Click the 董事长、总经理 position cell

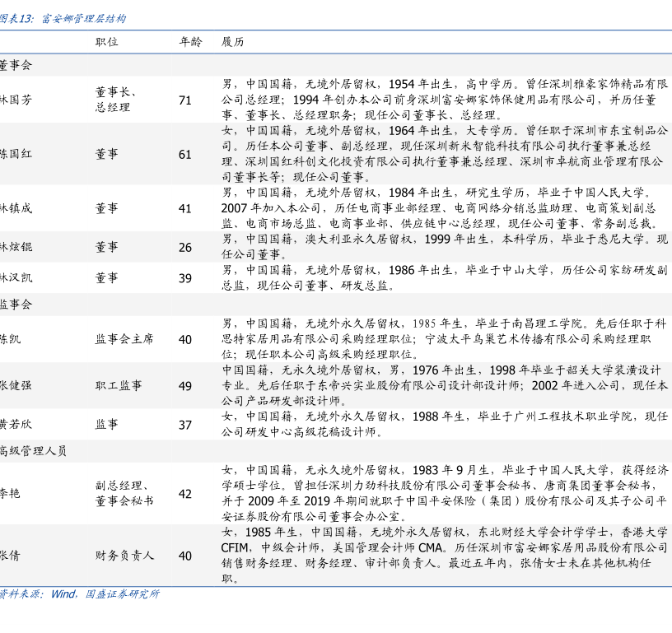115,100
